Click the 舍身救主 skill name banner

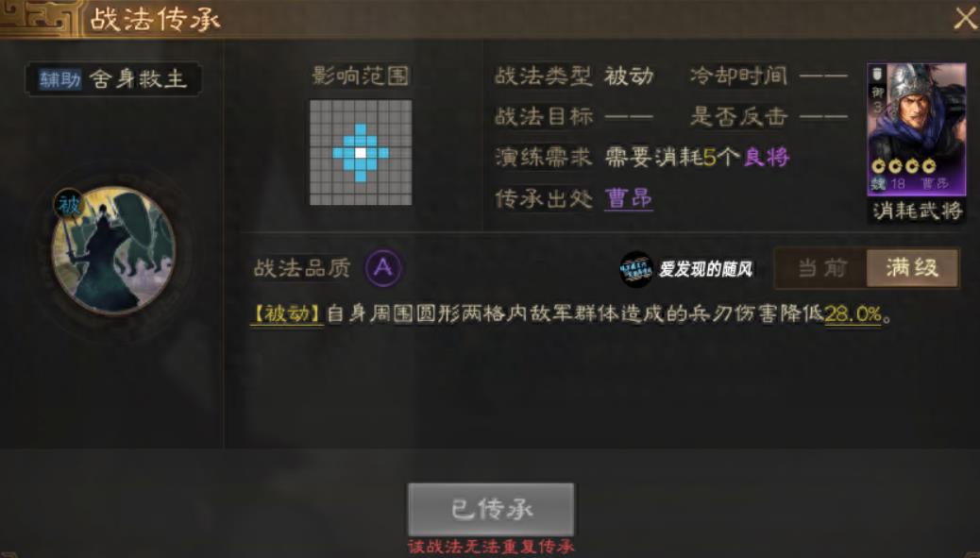(x=113, y=79)
